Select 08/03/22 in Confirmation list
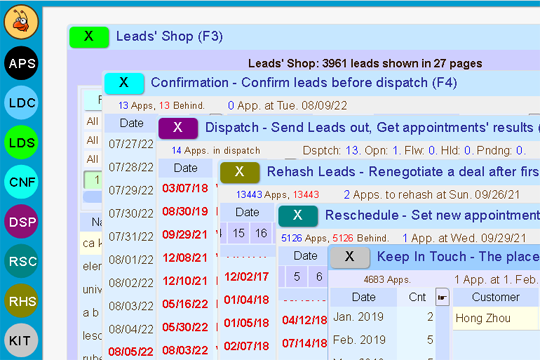Screen dimensions: 540x360 pos(131,306)
